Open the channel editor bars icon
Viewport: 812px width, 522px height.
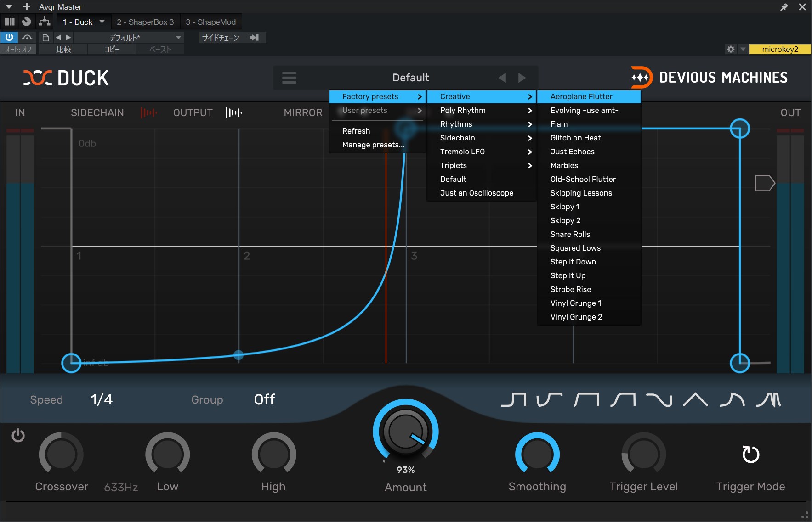point(9,22)
